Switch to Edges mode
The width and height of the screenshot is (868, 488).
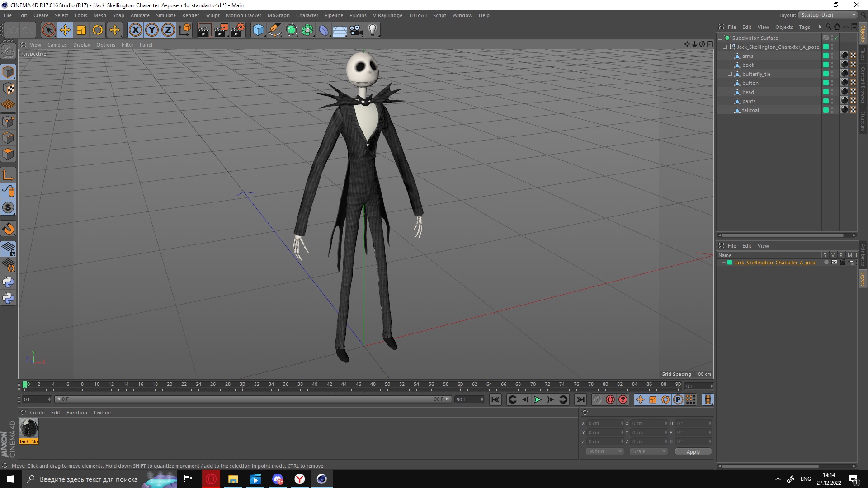tap(8, 138)
